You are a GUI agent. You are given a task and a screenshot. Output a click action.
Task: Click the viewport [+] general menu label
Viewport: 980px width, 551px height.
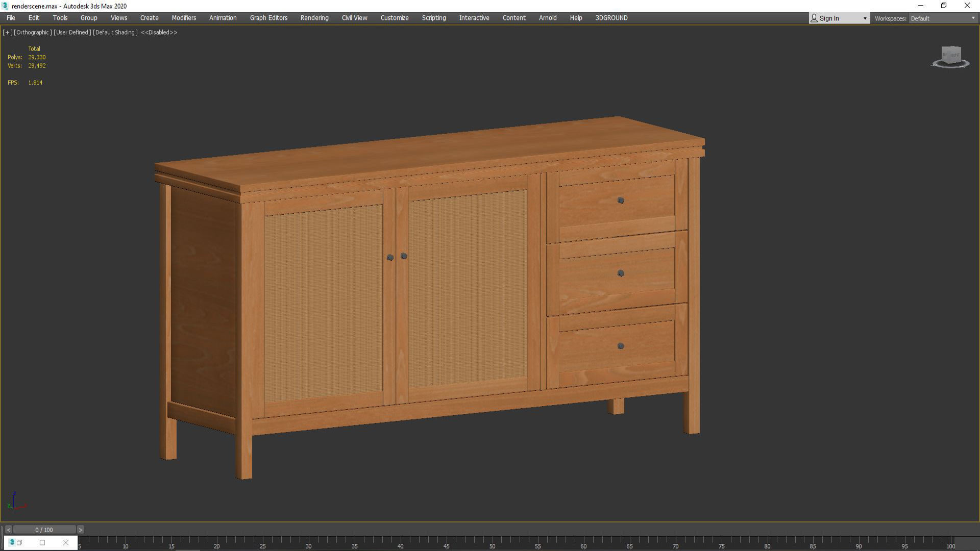pos(7,32)
